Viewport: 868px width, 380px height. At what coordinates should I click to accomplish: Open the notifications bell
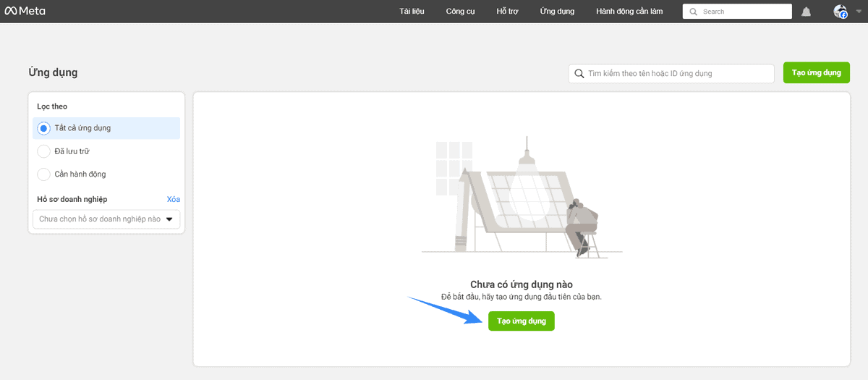pos(807,12)
